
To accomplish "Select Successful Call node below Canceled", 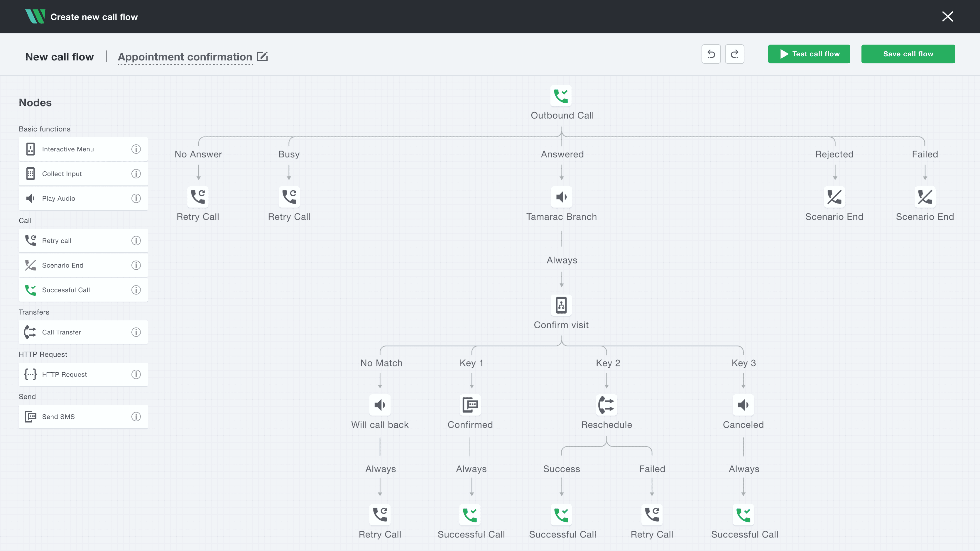I will 744,514.
